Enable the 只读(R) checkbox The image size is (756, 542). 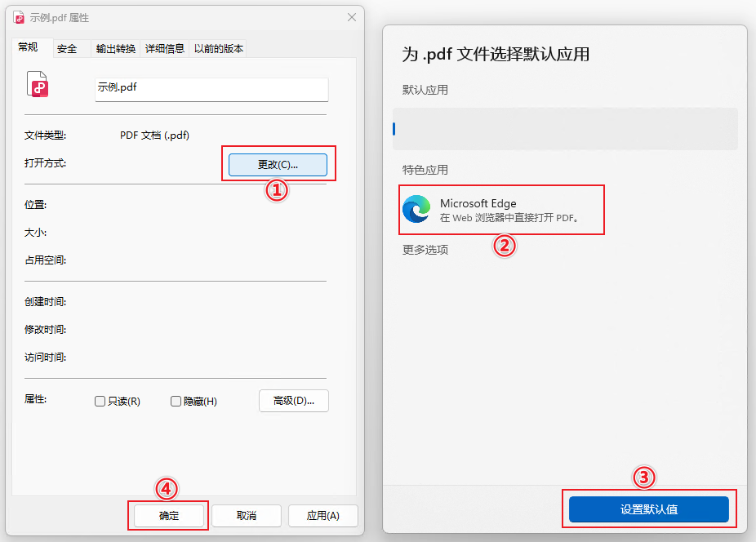[100, 402]
